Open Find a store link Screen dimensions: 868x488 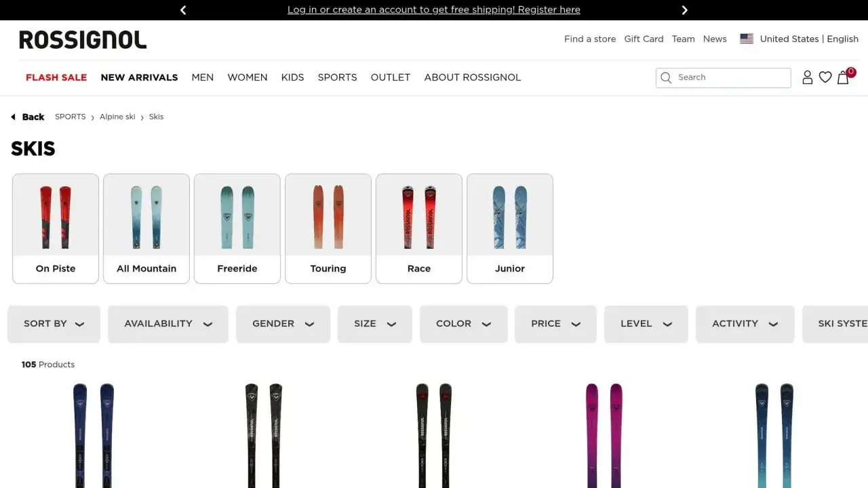click(x=590, y=39)
